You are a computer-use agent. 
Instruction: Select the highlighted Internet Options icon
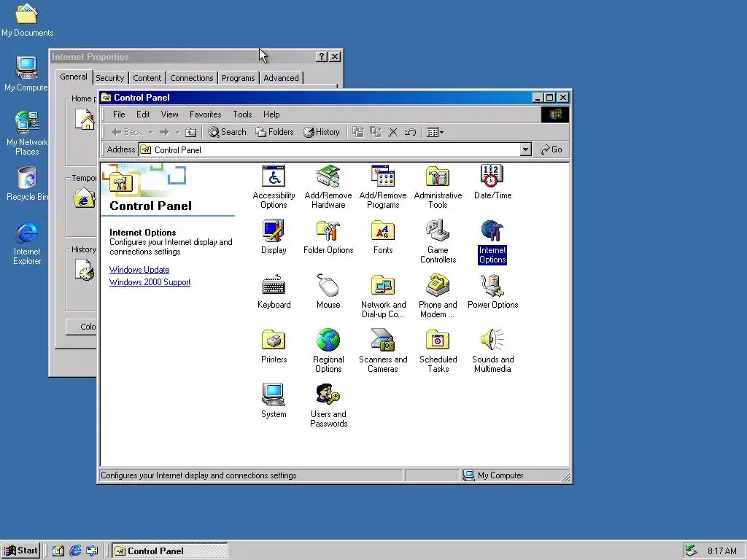[492, 241]
